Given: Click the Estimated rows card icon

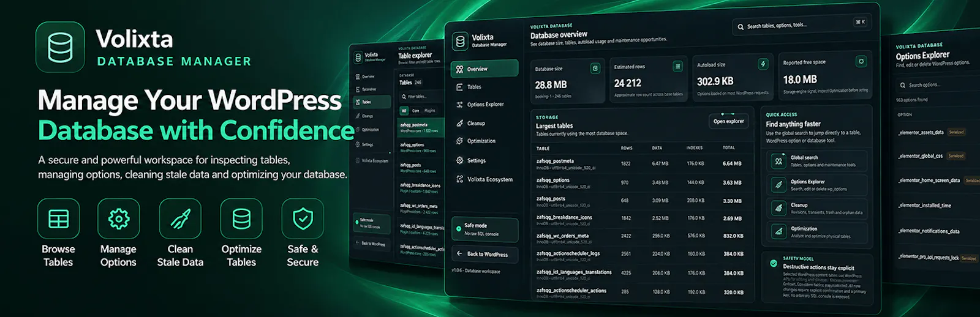Looking at the screenshot, I should click(677, 66).
